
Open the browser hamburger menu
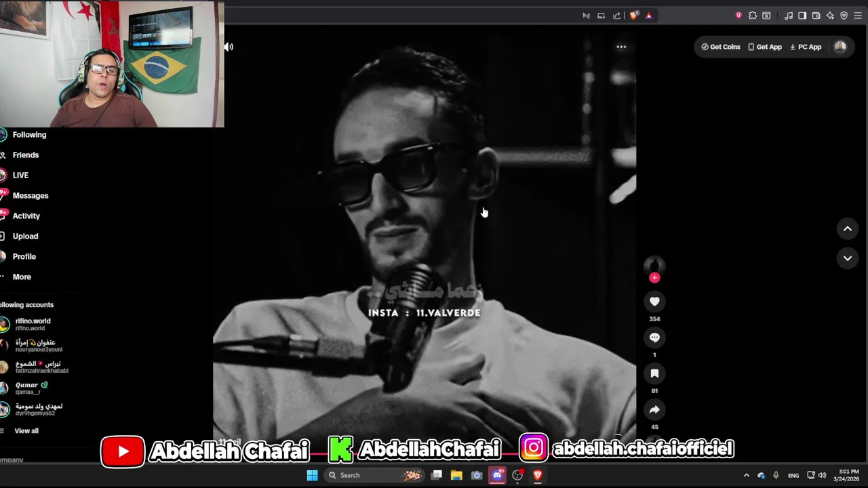tap(858, 16)
